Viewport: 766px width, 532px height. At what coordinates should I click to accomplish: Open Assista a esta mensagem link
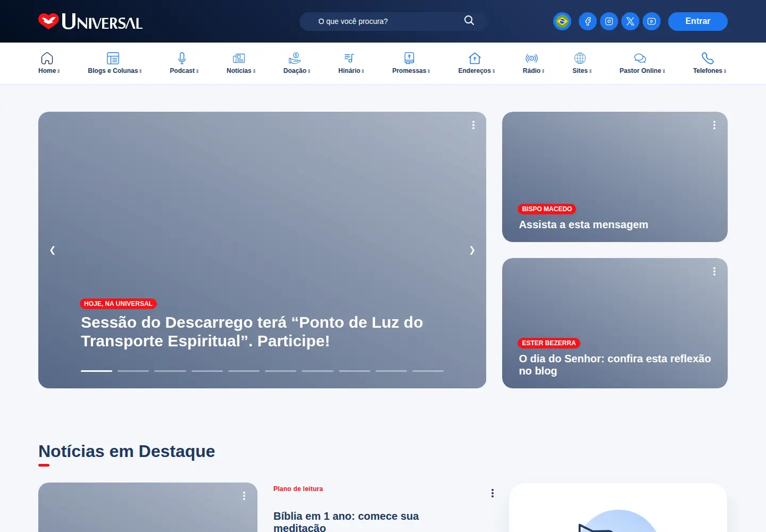point(584,225)
